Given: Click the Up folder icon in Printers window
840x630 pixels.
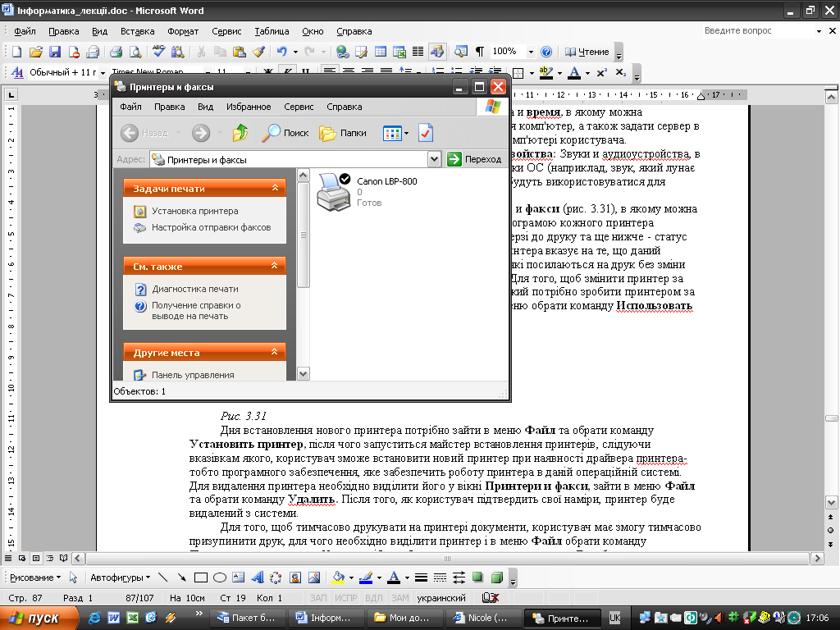Looking at the screenshot, I should (240, 133).
